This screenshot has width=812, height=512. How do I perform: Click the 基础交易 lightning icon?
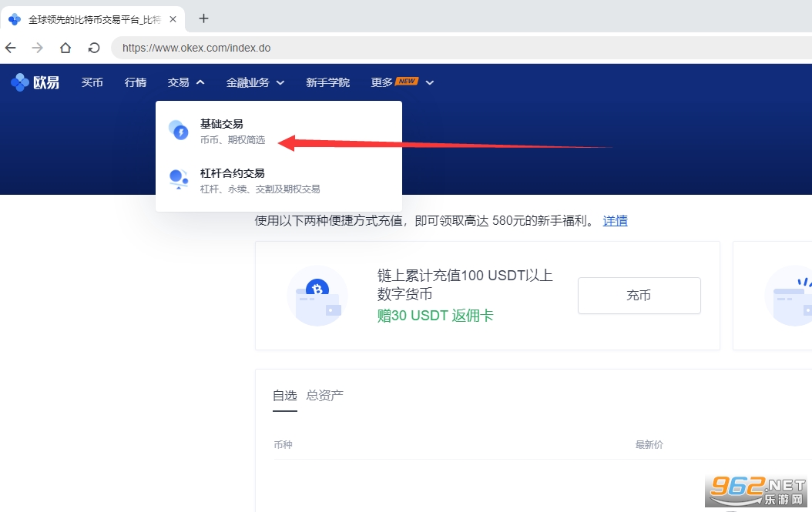(179, 130)
